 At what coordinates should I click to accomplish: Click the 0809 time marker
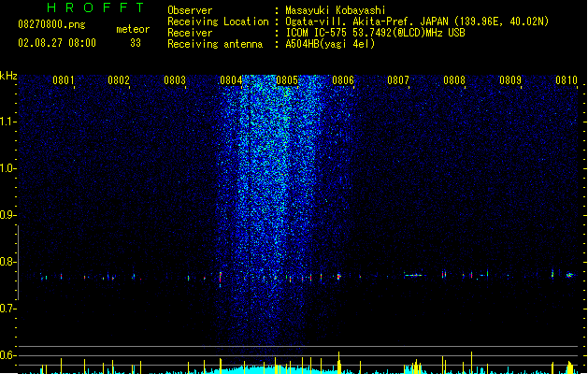click(510, 80)
